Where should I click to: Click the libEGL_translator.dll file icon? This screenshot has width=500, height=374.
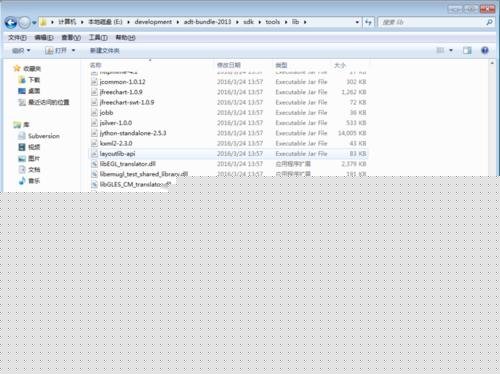(94, 164)
